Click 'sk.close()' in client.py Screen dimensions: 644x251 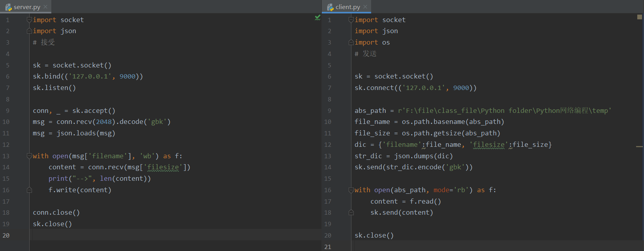374,235
